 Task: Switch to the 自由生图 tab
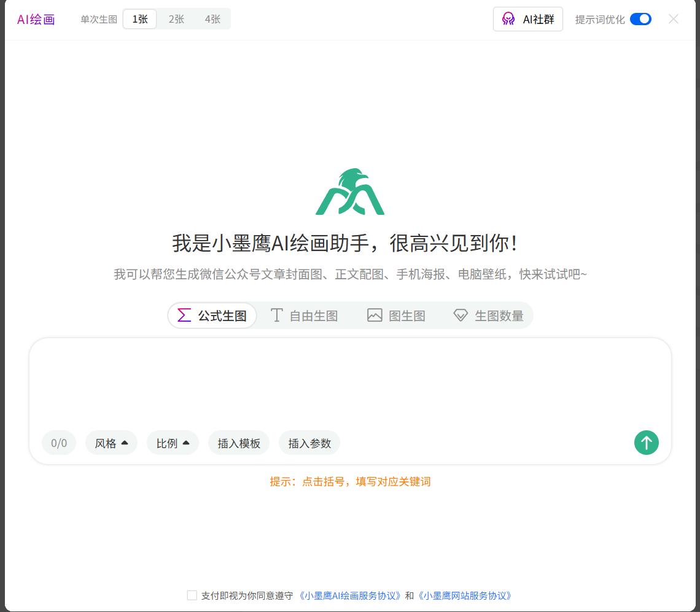tap(304, 315)
